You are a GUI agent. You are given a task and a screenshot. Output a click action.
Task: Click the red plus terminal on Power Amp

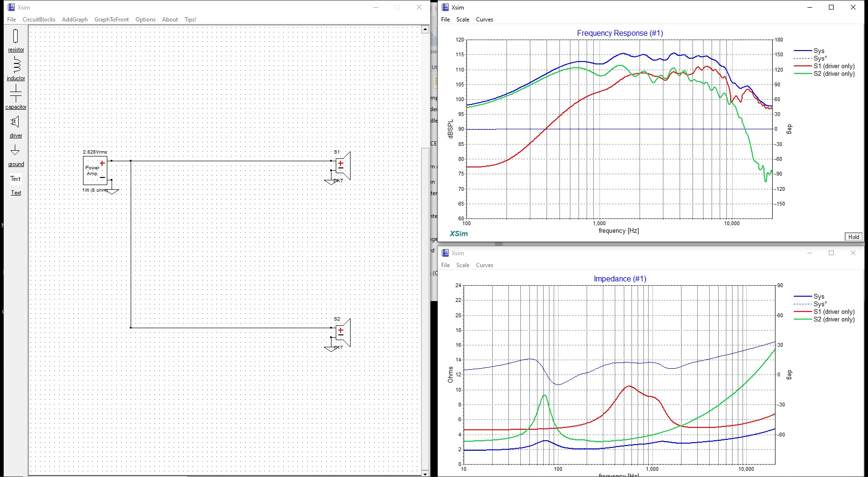coord(102,163)
